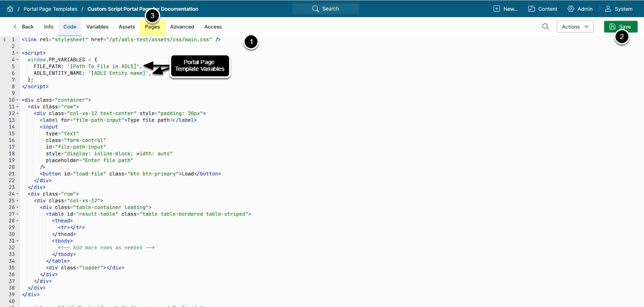Image resolution: width=644 pixels, height=307 pixels.
Task: Fold the thead block at line 28
Action: pos(17,221)
